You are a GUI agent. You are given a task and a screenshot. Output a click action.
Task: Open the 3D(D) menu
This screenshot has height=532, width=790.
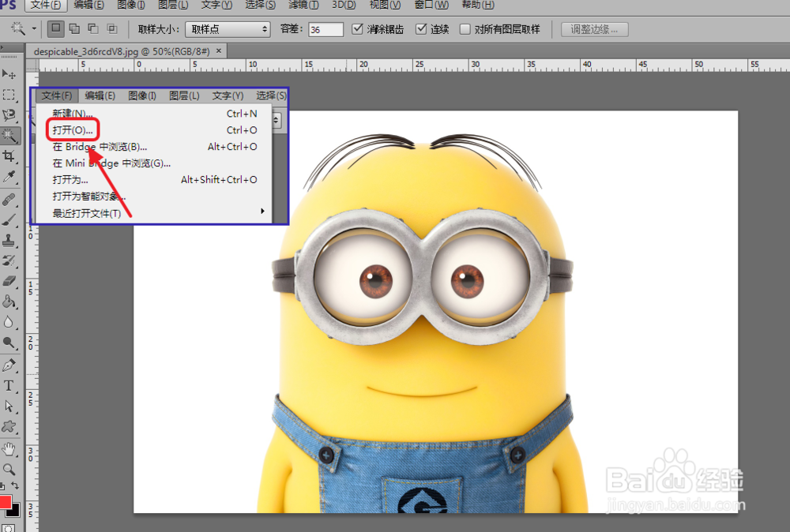pyautogui.click(x=344, y=5)
